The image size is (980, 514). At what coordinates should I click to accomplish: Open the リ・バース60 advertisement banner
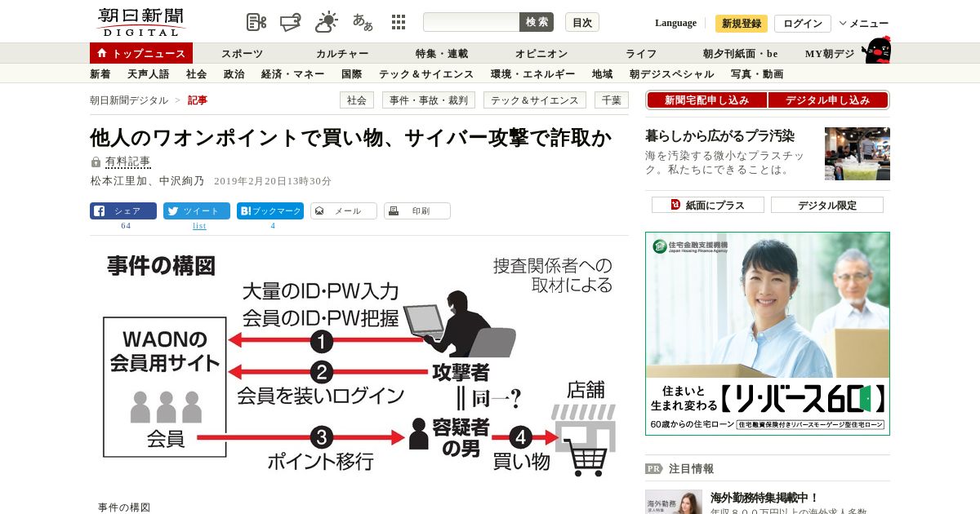coord(768,334)
